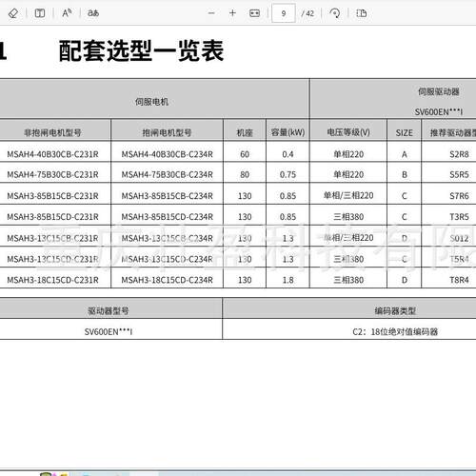Viewport: 476px width, 476px height.
Task: Click the 单相220 voltage in MSAH4-40B30CB row
Action: [348, 154]
